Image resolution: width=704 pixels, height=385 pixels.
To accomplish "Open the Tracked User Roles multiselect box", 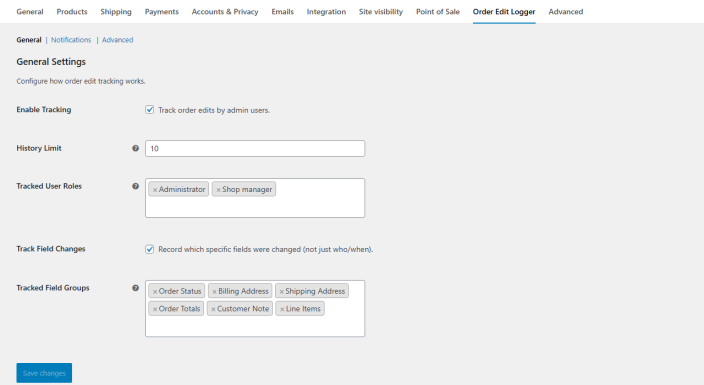I will coord(255,198).
